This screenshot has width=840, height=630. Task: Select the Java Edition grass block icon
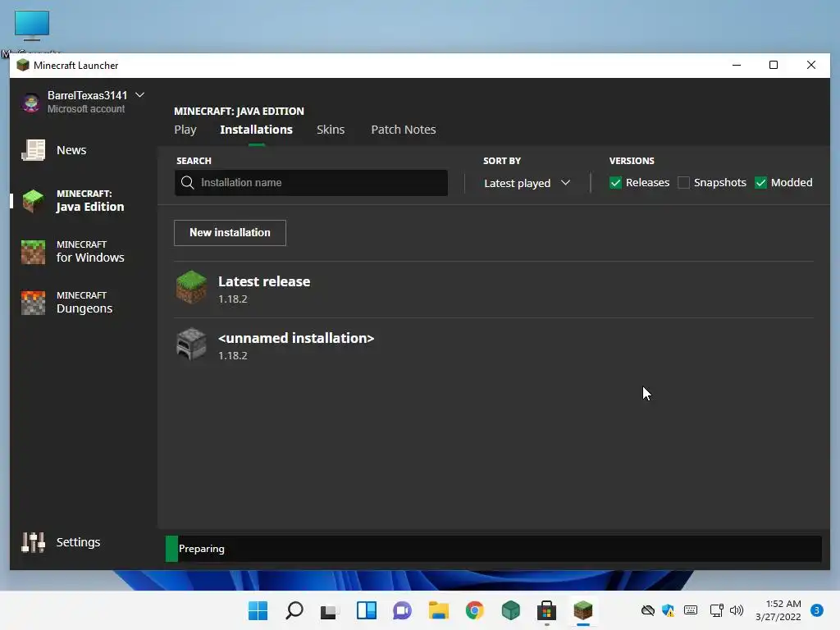(33, 201)
